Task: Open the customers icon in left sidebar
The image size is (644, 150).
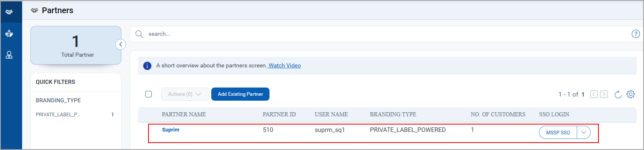Action: coord(9,33)
